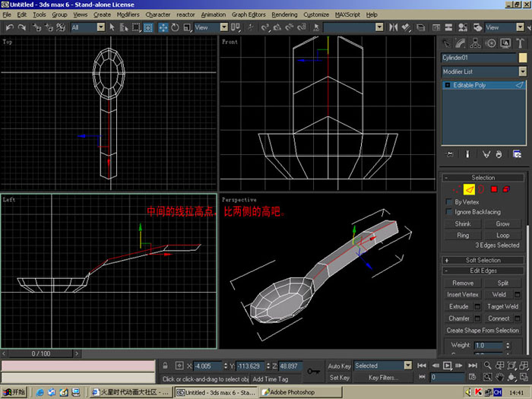Activate Select and Move tool
This screenshot has width=532, height=399.
tap(163, 27)
